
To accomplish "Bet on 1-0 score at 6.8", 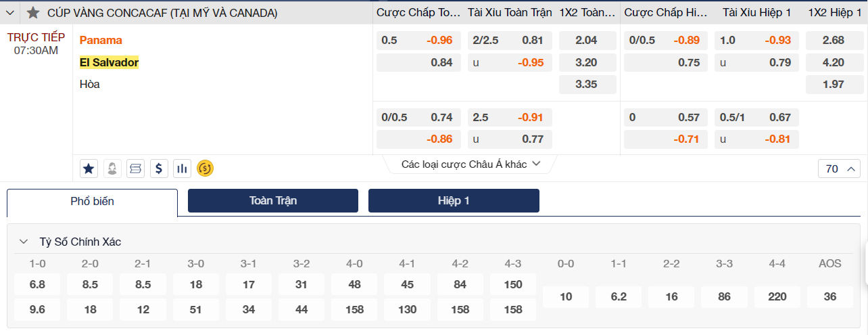I will (x=37, y=284).
